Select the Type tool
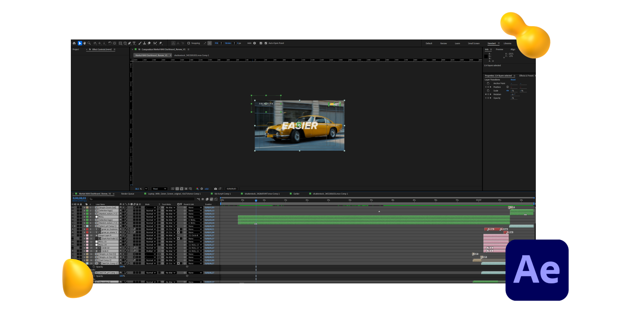644x322 pixels. [134, 43]
